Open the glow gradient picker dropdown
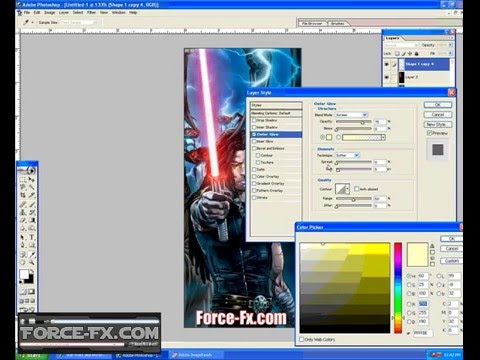 (383, 137)
